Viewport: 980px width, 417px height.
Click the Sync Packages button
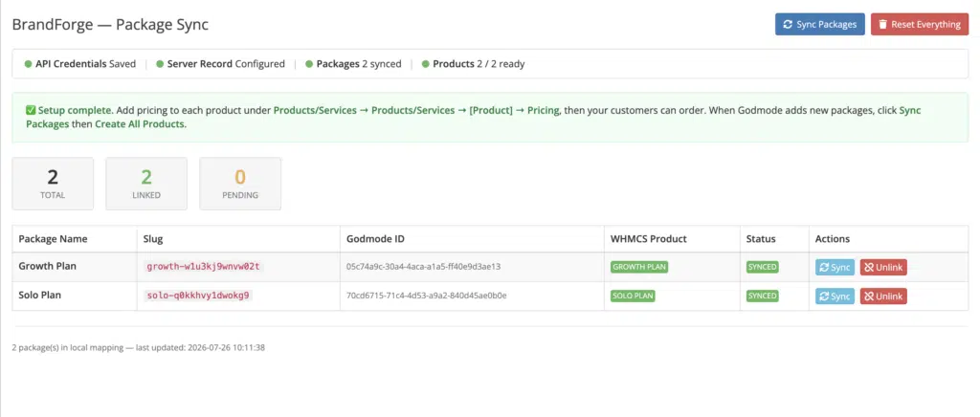820,24
